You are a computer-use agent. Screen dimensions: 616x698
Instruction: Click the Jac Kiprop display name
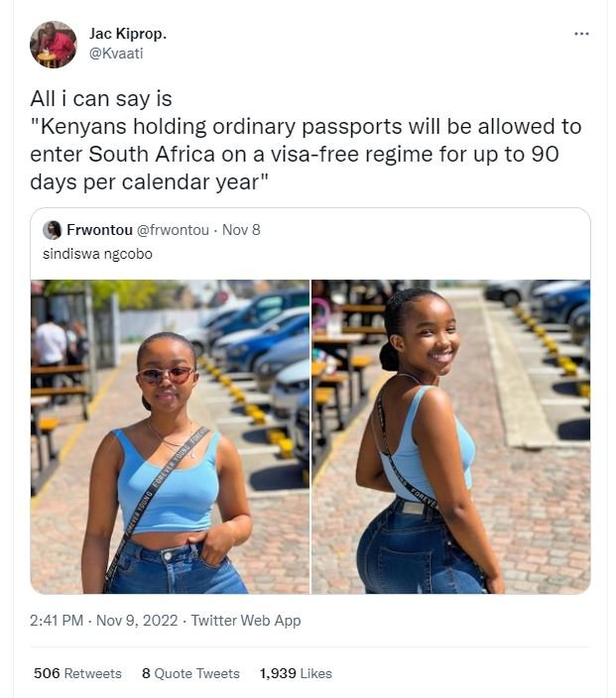tap(128, 34)
